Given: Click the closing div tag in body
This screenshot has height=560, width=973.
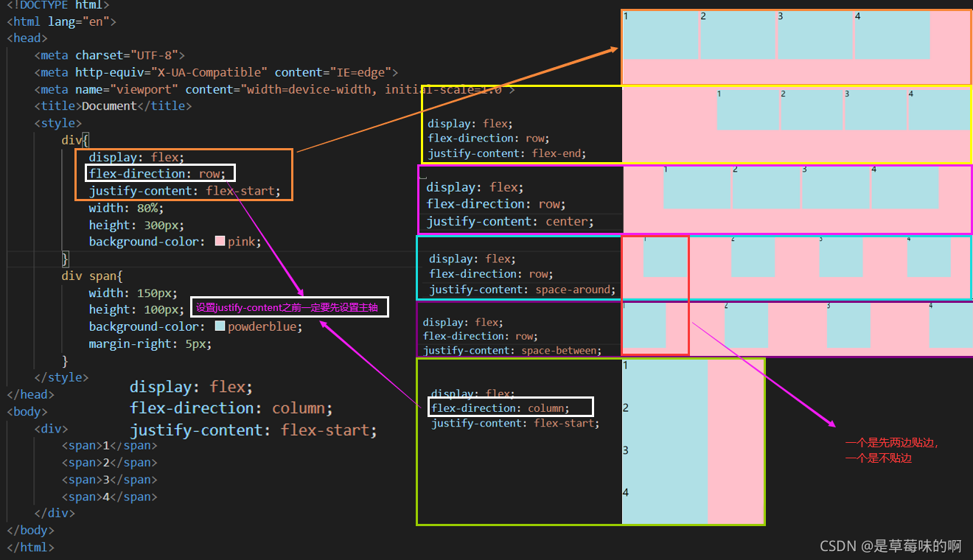Looking at the screenshot, I should [55, 513].
